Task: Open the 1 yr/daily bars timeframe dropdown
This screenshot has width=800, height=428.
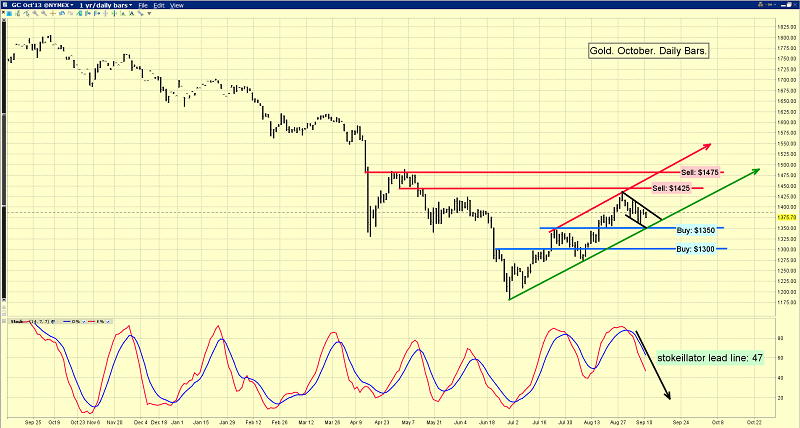Action: (x=106, y=5)
